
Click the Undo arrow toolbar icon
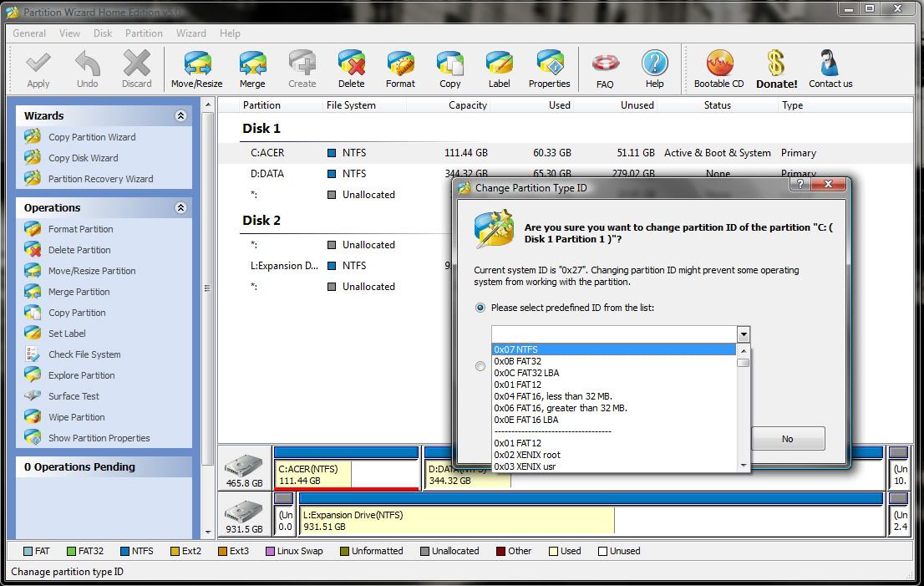click(x=87, y=63)
